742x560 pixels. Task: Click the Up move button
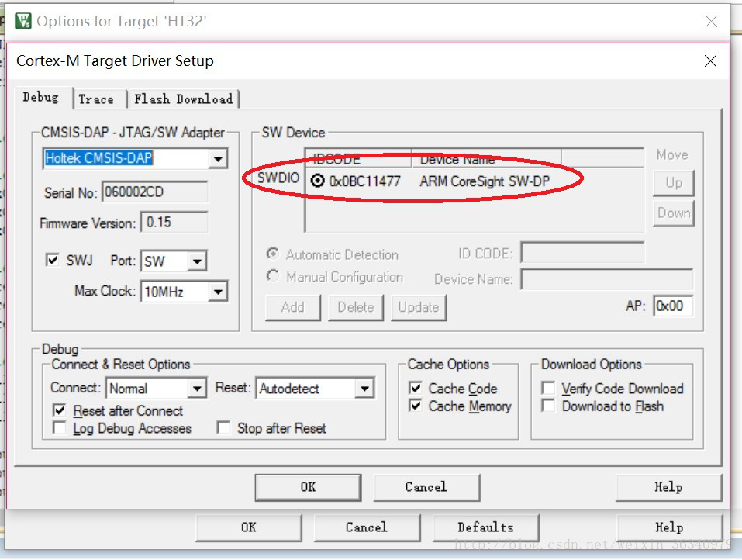point(674,183)
